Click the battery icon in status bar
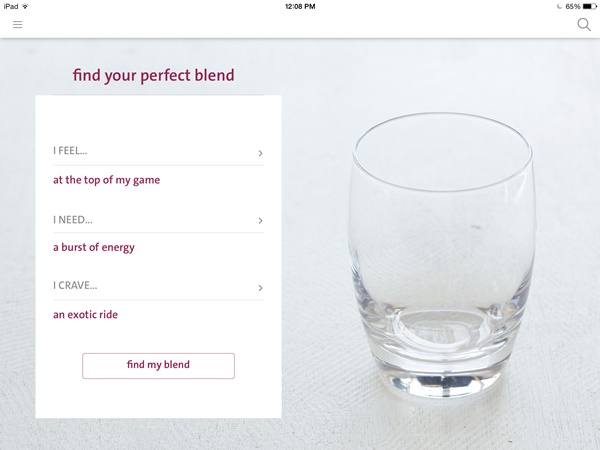Image resolution: width=600 pixels, height=450 pixels. [589, 6]
